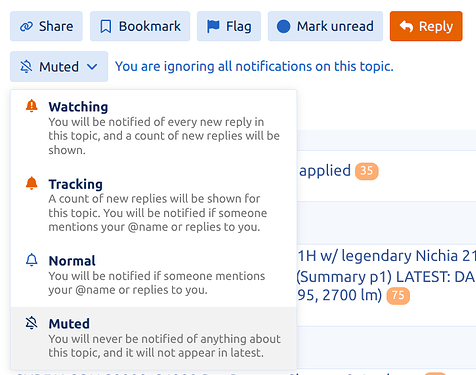Click the bookmark ribbon icon
This screenshot has width=476, height=375.
click(106, 26)
